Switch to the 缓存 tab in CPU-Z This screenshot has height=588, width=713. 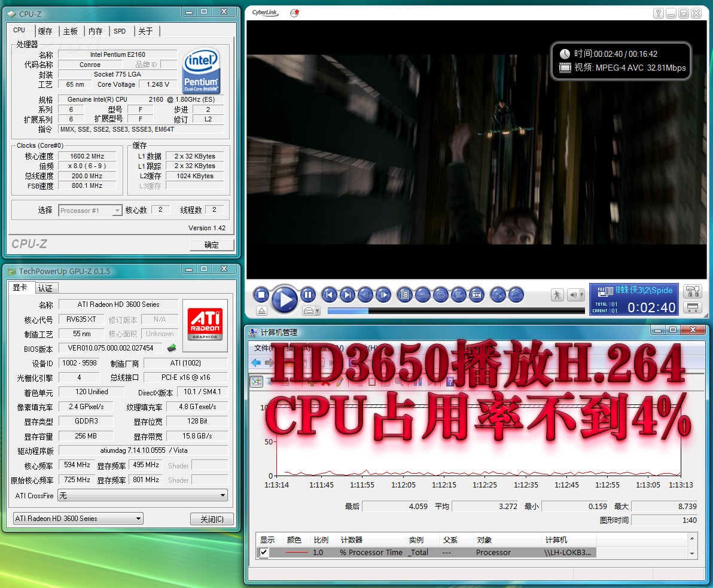point(45,31)
